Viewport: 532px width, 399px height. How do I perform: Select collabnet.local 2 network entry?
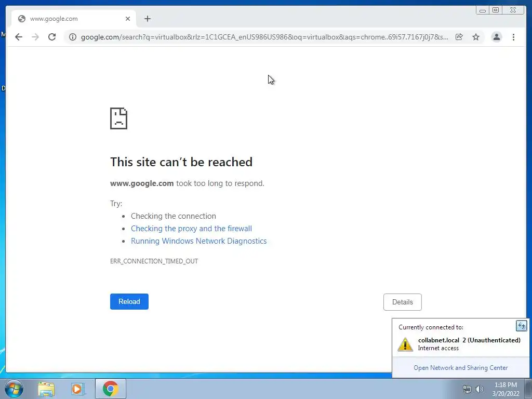460,344
